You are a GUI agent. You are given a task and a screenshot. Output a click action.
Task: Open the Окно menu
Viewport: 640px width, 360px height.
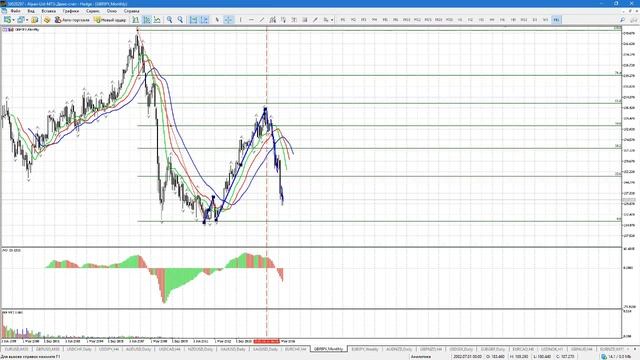[x=111, y=11]
